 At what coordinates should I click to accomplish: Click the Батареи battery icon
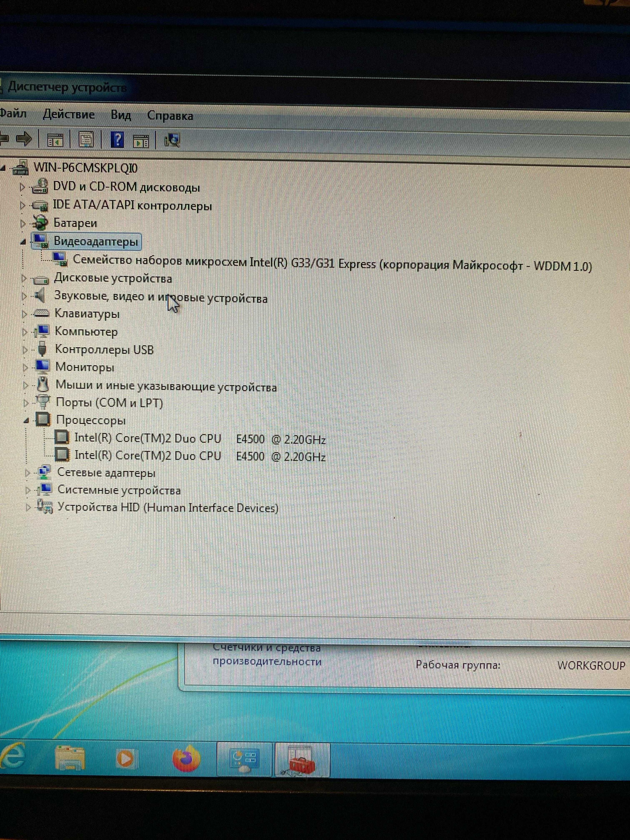pyautogui.click(x=40, y=222)
